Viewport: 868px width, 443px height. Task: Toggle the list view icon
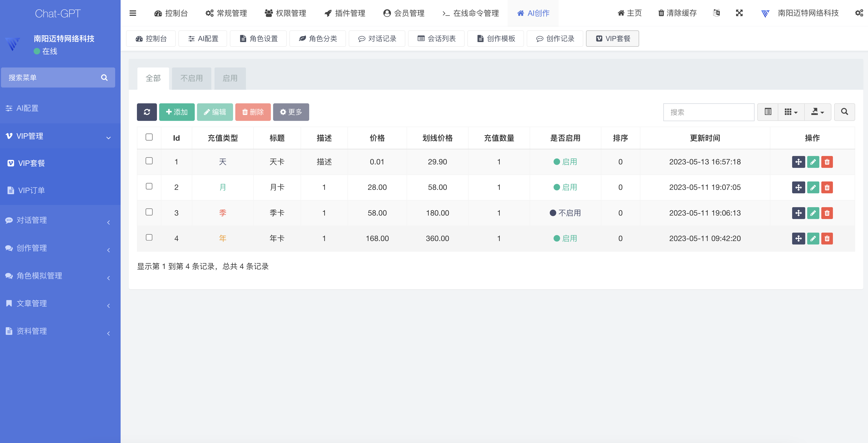(x=768, y=112)
